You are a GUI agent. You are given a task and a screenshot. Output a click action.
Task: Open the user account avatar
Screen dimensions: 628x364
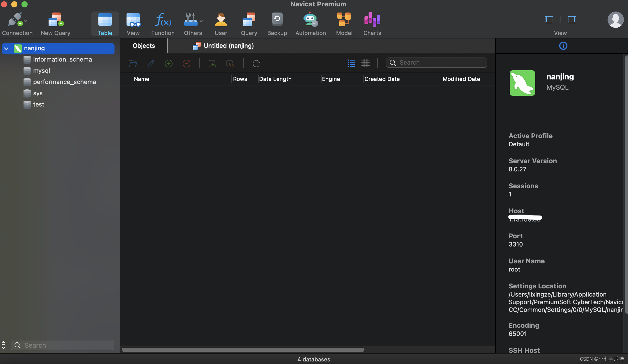pyautogui.click(x=615, y=20)
